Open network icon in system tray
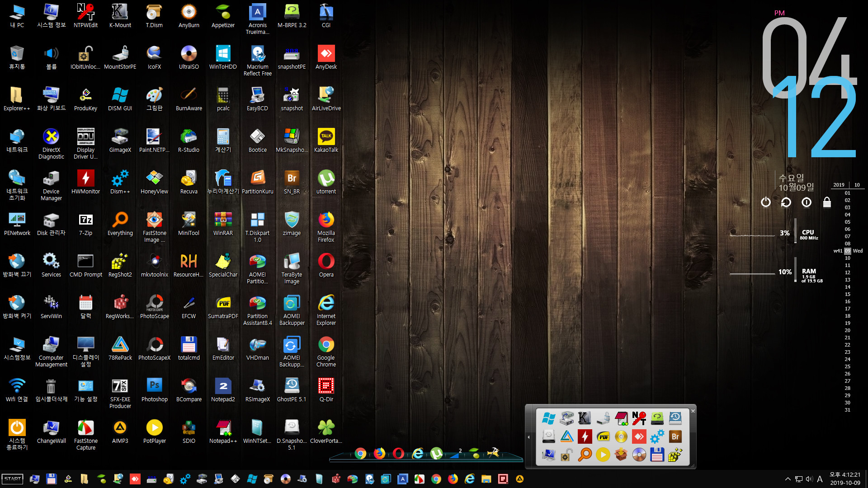 point(799,479)
